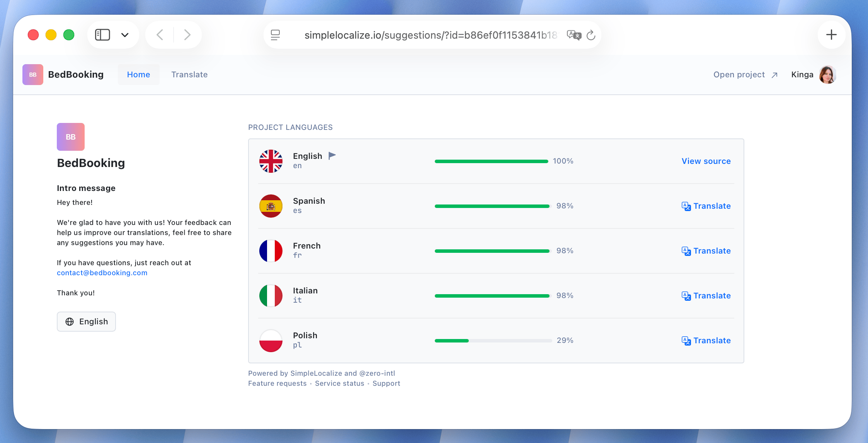
Task: Go back to the previous page
Action: [x=160, y=35]
